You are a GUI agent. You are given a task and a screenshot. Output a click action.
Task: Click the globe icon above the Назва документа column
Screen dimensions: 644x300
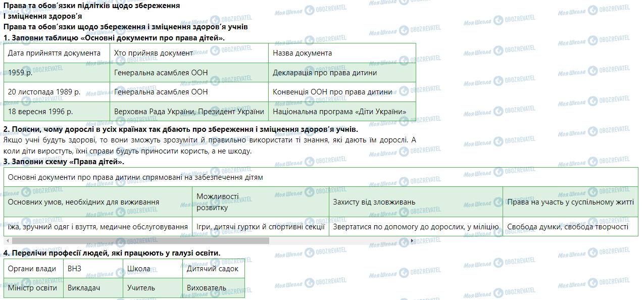pos(309,39)
